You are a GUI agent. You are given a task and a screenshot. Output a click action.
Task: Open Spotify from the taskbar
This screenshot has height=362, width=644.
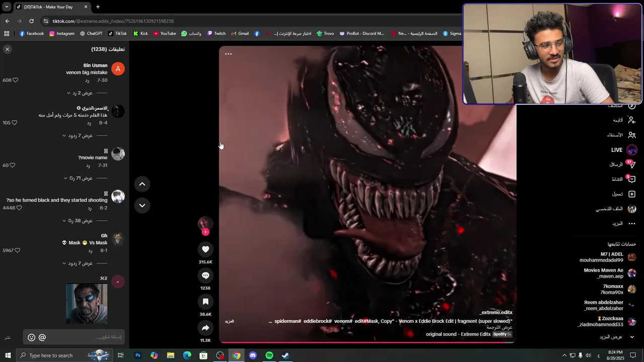tap(269, 355)
